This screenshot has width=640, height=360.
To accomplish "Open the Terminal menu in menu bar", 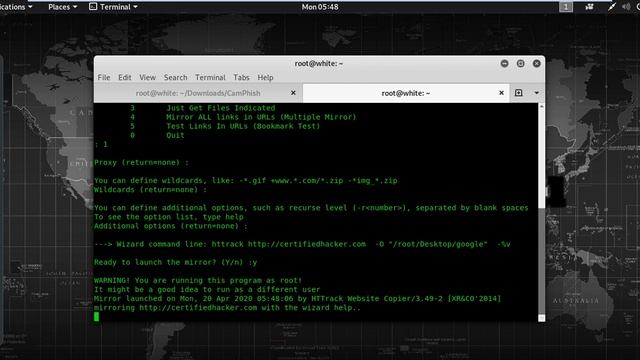I will [x=210, y=78].
